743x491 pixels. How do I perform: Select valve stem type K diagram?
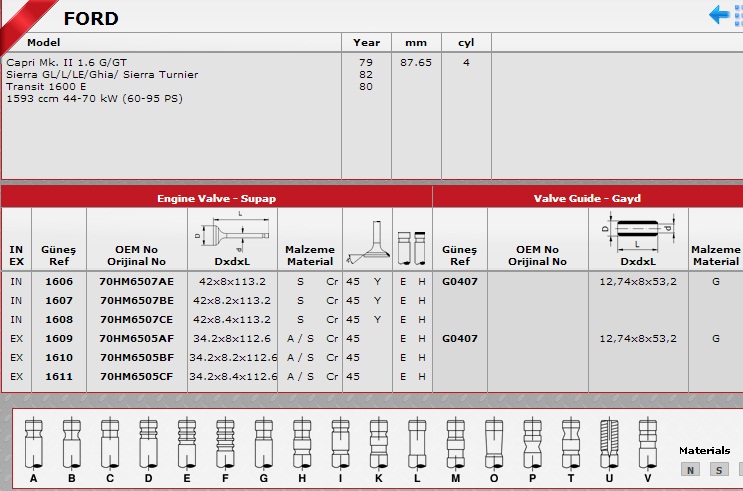pos(379,444)
